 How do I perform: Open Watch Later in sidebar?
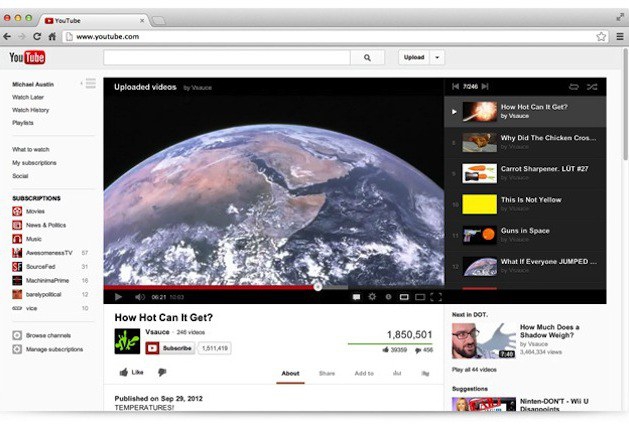[28, 97]
